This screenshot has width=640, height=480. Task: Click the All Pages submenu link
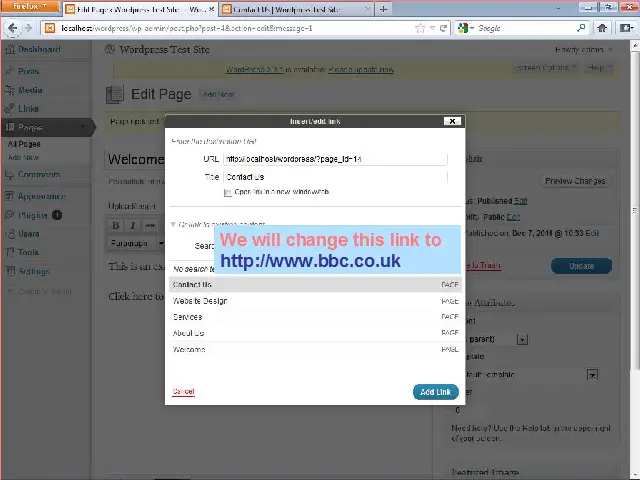(x=24, y=144)
